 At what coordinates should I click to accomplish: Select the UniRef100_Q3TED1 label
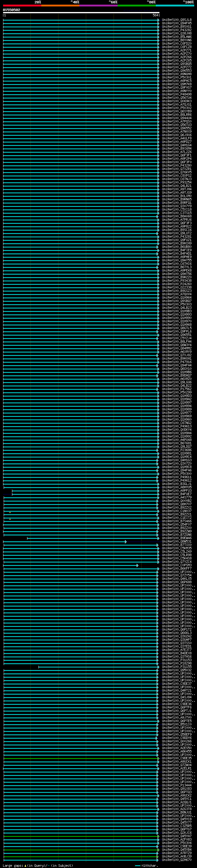tap(177, 646)
